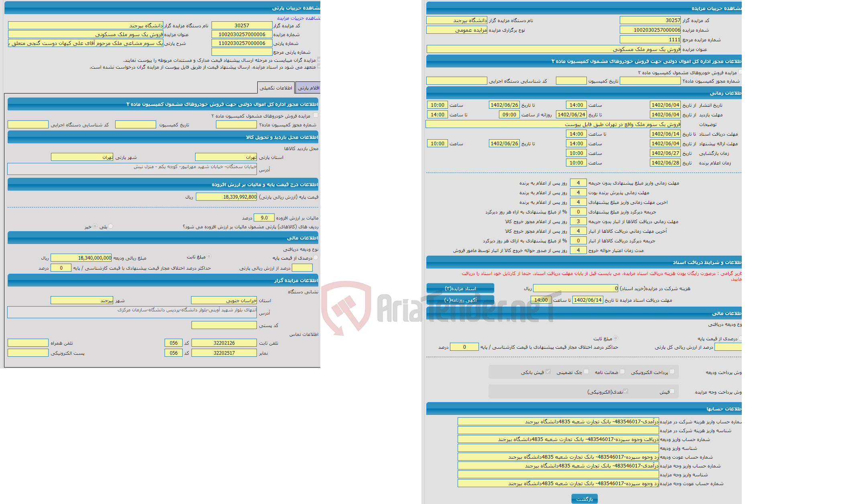Select پرداخت الکترونیکی payment method icon

[x=674, y=374]
